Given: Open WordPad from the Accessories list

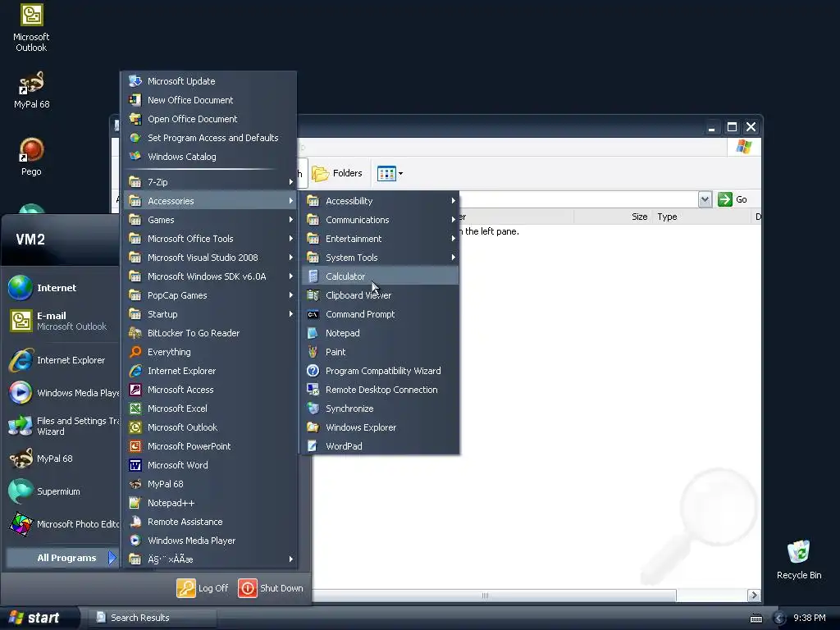Looking at the screenshot, I should tap(380, 446).
